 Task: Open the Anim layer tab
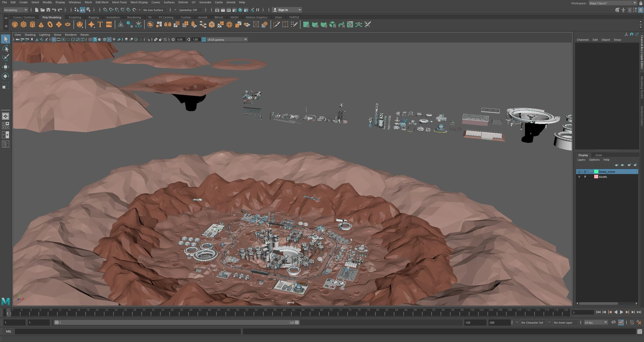[x=598, y=155]
